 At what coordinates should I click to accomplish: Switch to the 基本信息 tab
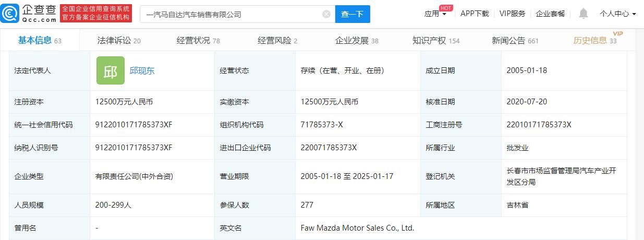tap(40, 40)
